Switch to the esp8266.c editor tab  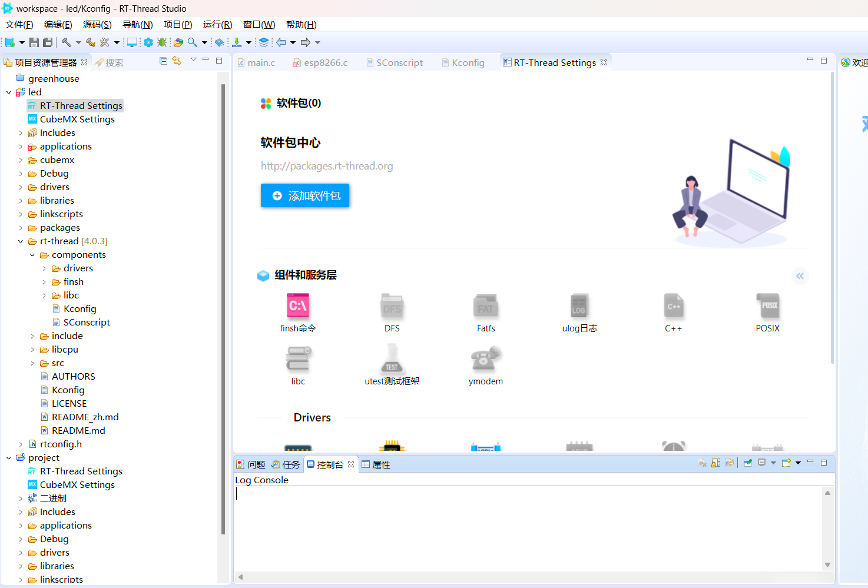click(321, 62)
